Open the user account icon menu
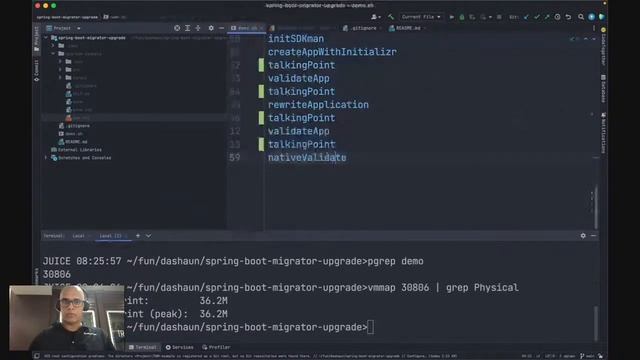This screenshot has width=640, height=360. (x=376, y=17)
